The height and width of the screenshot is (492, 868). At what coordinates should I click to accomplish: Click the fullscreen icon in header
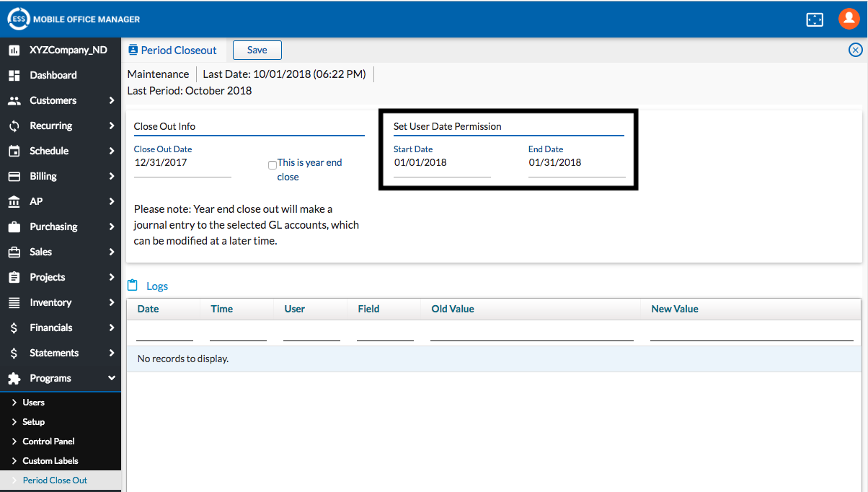(x=815, y=19)
